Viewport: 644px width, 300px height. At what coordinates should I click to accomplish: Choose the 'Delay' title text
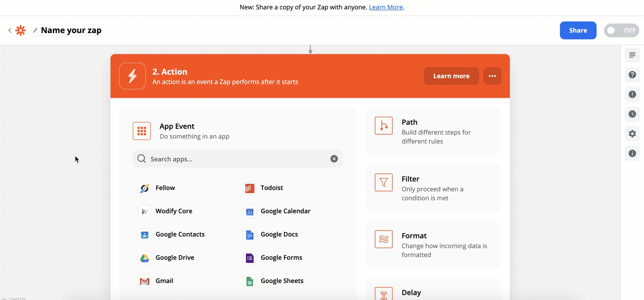[x=411, y=292]
